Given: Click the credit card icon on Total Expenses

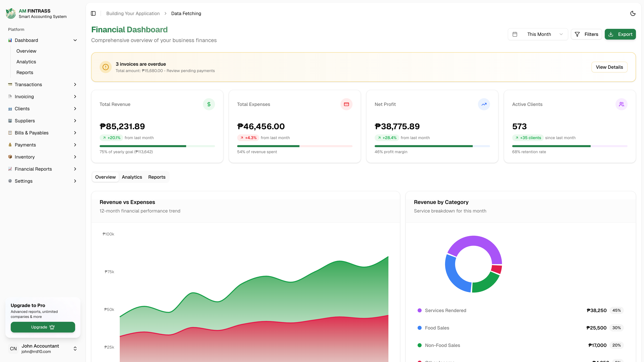Looking at the screenshot, I should pyautogui.click(x=346, y=104).
